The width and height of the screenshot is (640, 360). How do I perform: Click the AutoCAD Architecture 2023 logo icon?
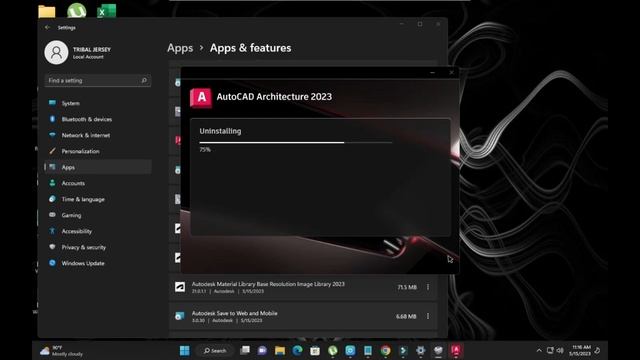(x=201, y=98)
